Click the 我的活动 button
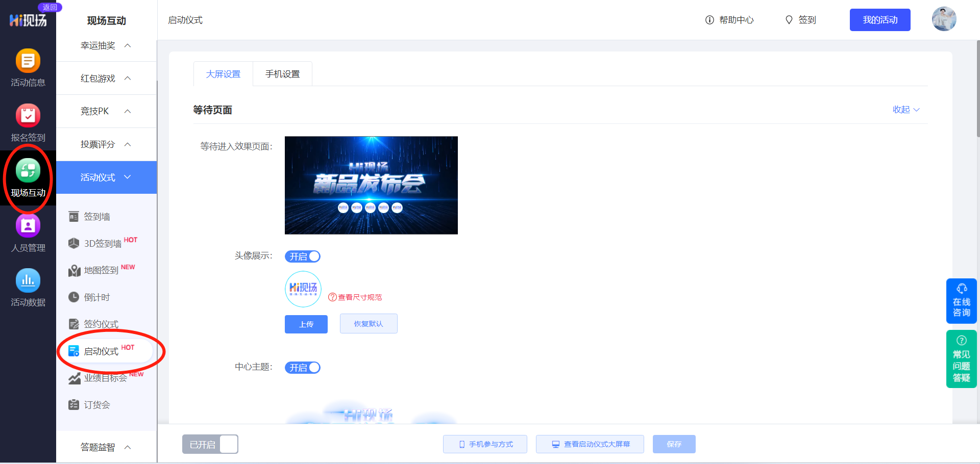 (880, 20)
